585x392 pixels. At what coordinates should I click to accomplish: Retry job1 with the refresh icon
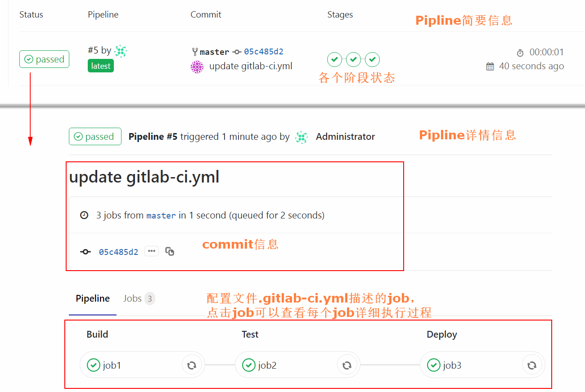coord(192,365)
